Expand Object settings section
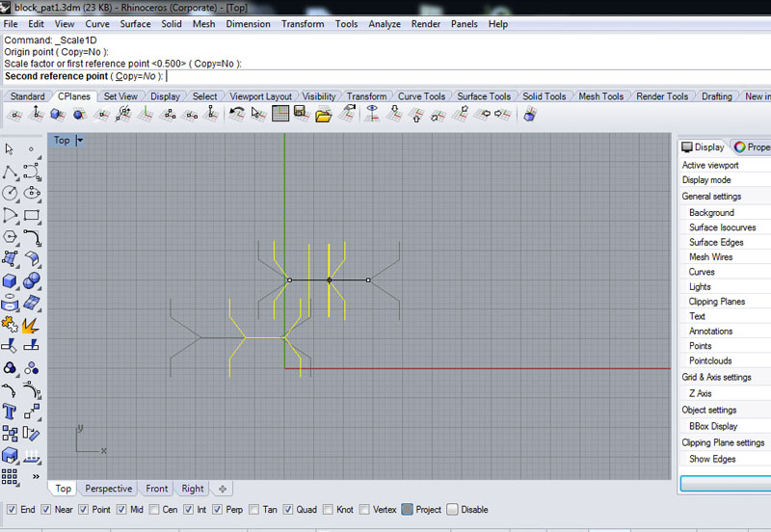 (x=708, y=410)
